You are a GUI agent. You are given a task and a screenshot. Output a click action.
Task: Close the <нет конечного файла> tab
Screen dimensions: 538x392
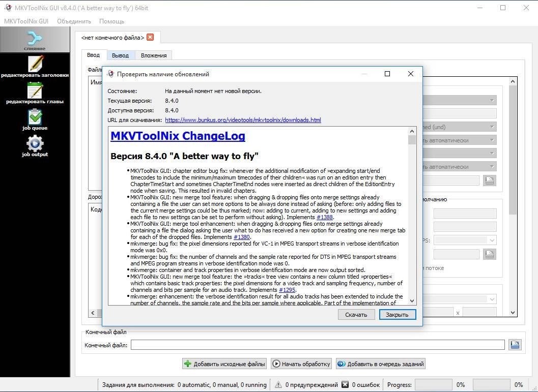150,37
